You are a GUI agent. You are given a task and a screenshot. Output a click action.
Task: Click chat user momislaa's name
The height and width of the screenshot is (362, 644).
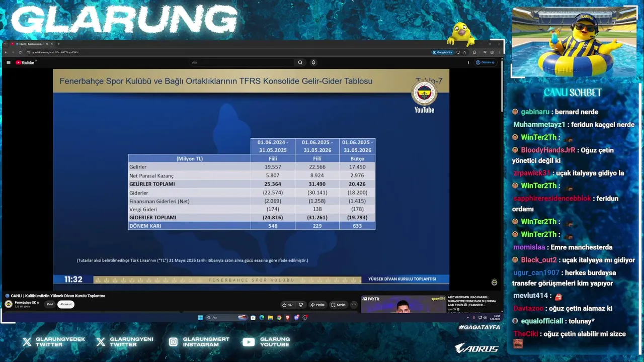tap(529, 247)
